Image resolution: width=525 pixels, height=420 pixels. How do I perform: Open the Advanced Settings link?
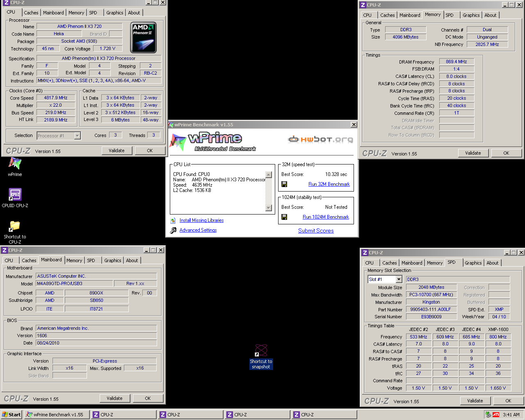(x=198, y=230)
